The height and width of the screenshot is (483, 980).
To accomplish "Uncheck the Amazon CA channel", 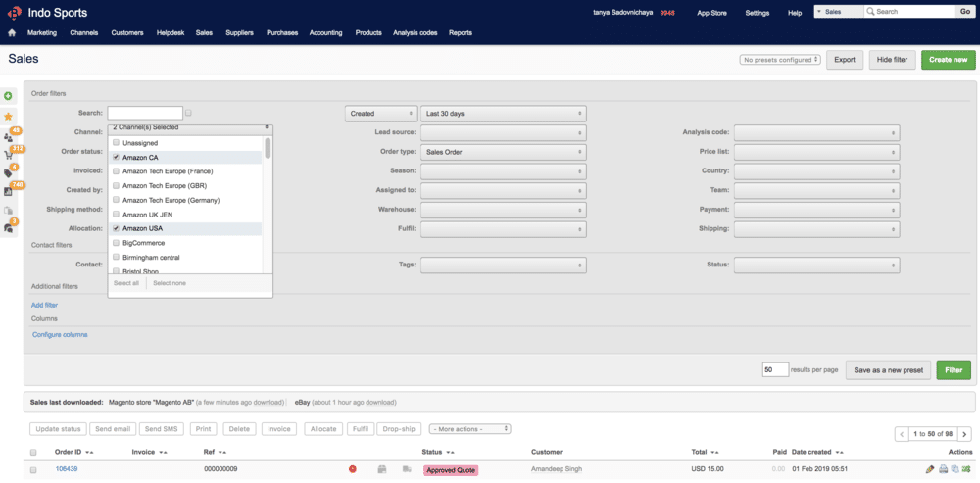I will pyautogui.click(x=117, y=157).
